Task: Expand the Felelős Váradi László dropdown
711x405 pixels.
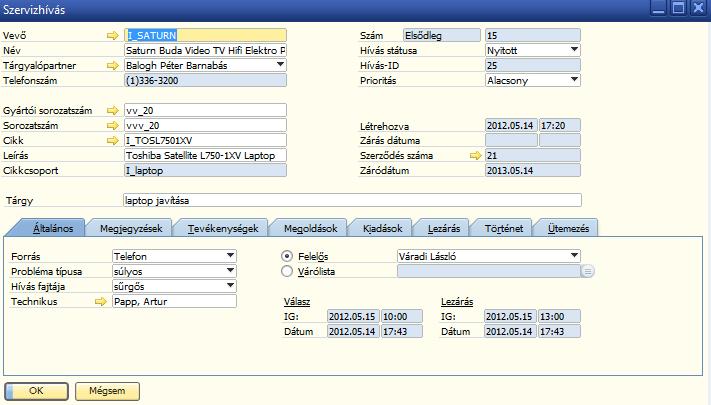Action: pos(575,256)
